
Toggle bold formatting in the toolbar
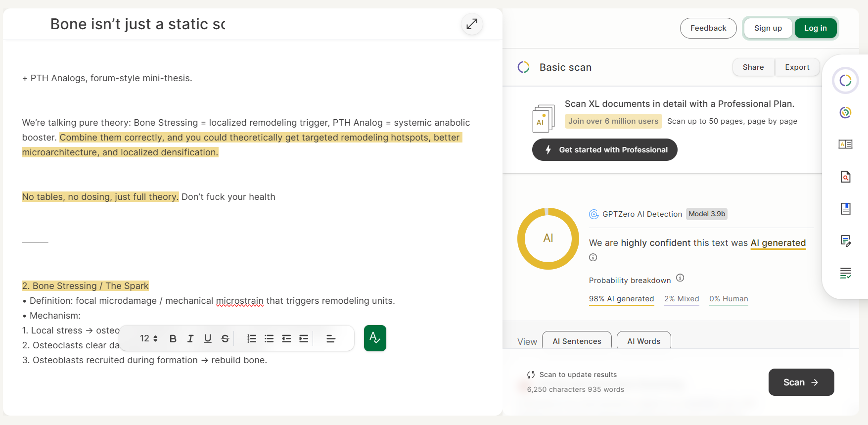tap(173, 338)
